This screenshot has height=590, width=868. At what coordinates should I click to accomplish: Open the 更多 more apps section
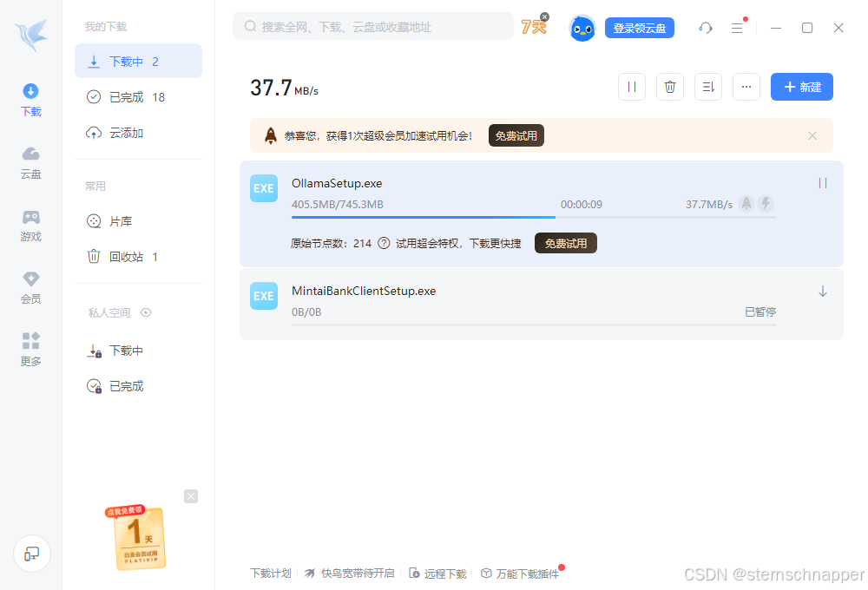pos(31,350)
